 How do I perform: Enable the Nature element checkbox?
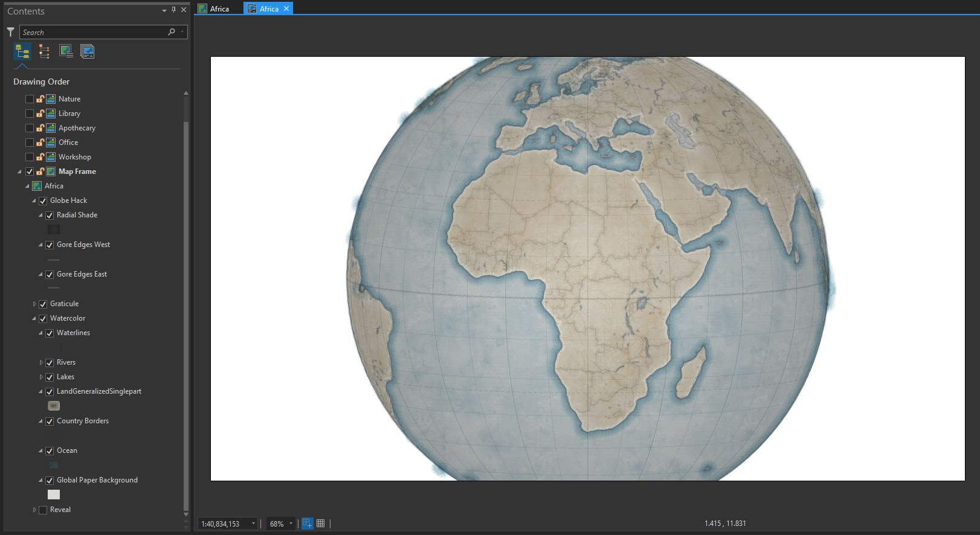tap(30, 99)
